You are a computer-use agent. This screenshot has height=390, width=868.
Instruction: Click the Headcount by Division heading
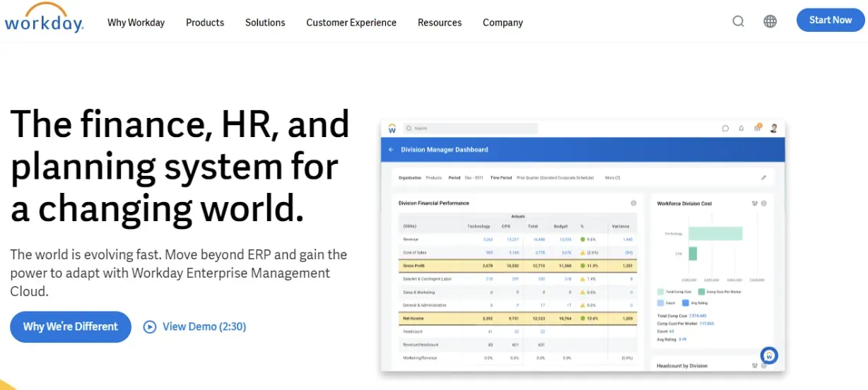(681, 365)
